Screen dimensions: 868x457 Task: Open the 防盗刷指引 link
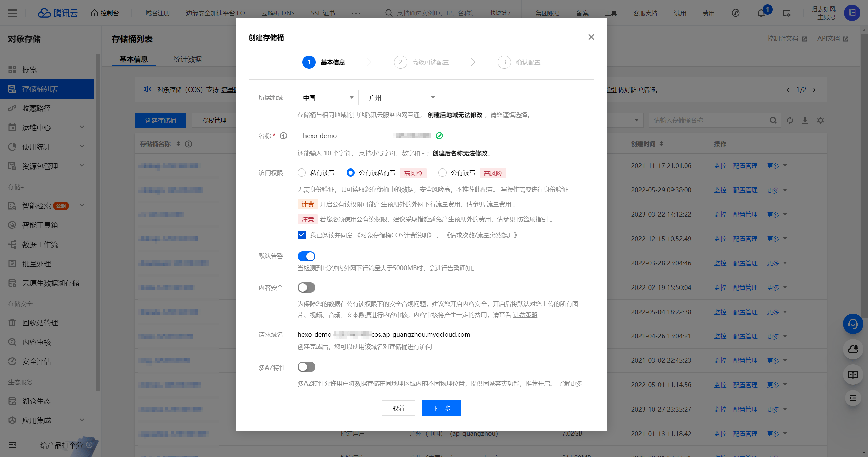tap(532, 219)
